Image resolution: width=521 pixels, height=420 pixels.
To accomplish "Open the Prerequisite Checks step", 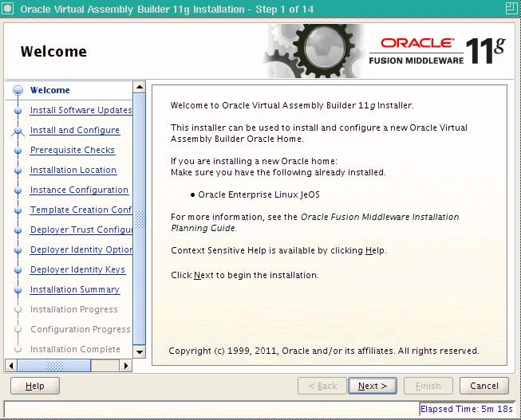I will point(73,150).
